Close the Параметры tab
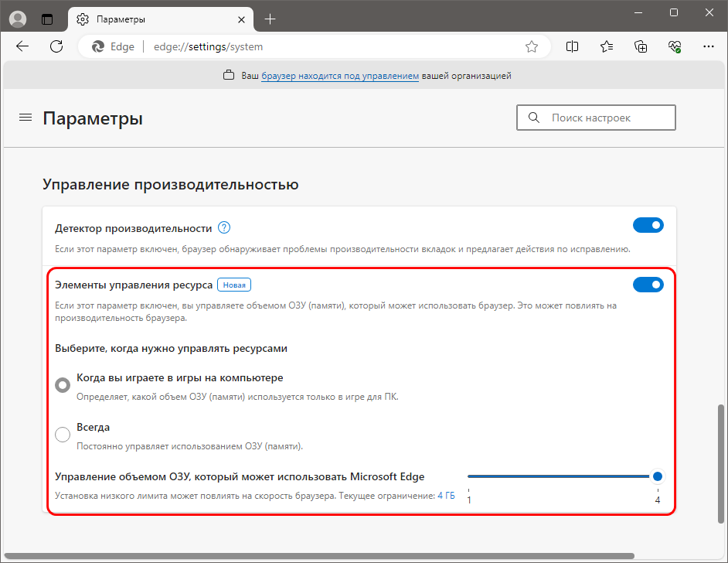The width and height of the screenshot is (728, 563). 241,19
